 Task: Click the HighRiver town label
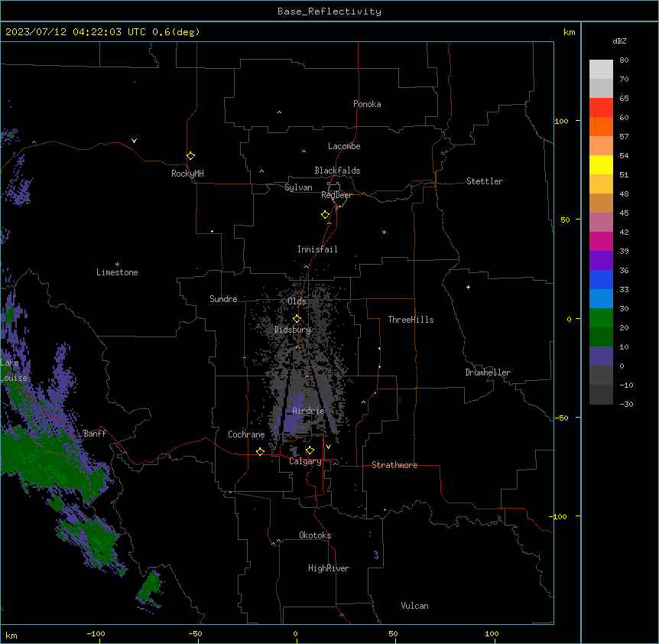coord(329,568)
